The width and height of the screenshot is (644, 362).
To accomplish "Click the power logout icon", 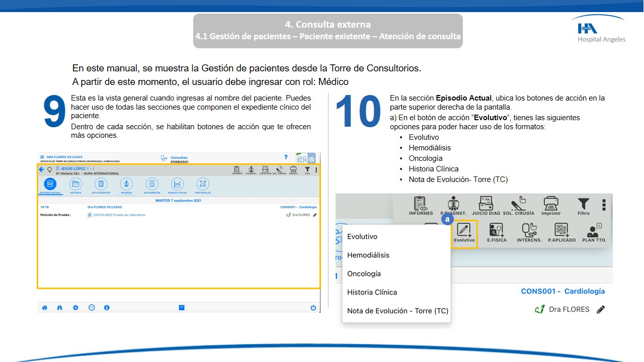I will click(313, 308).
